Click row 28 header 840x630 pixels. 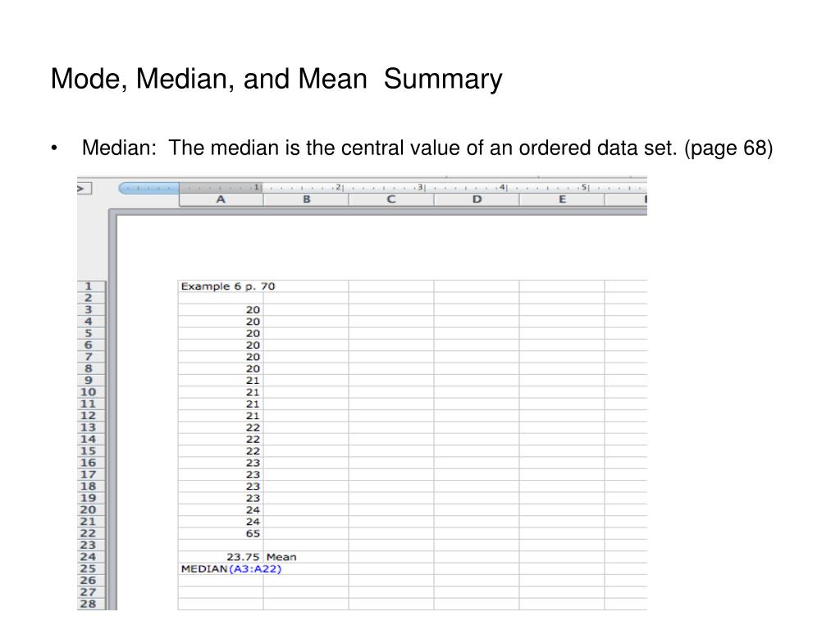pos(90,605)
